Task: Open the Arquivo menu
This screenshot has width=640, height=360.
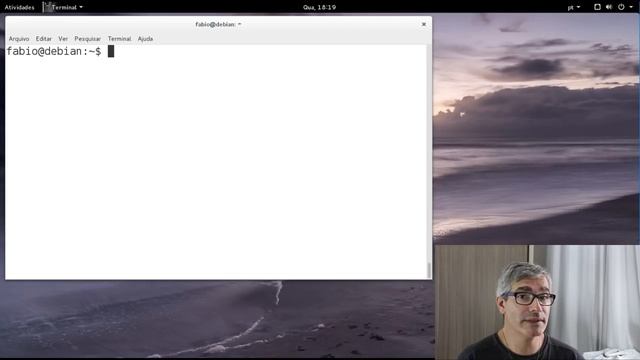Action: [19, 39]
